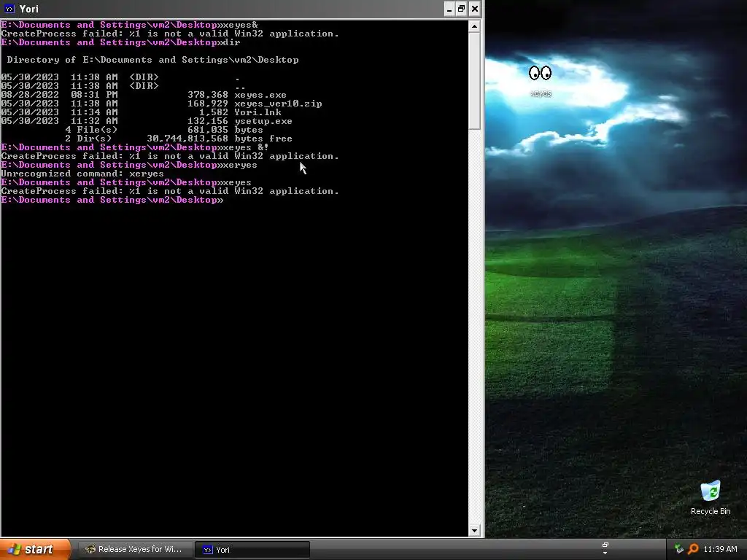
Task: Click the '30,744,813,568 bytes free' text
Action: tap(219, 139)
